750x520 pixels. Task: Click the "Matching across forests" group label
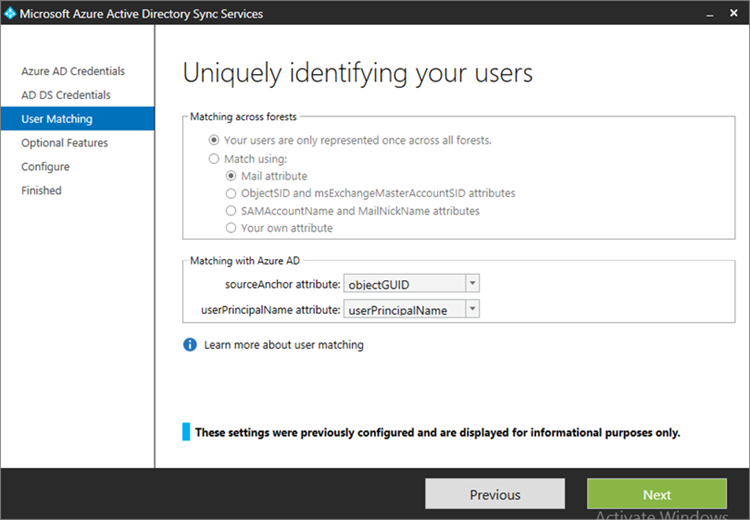coord(243,117)
